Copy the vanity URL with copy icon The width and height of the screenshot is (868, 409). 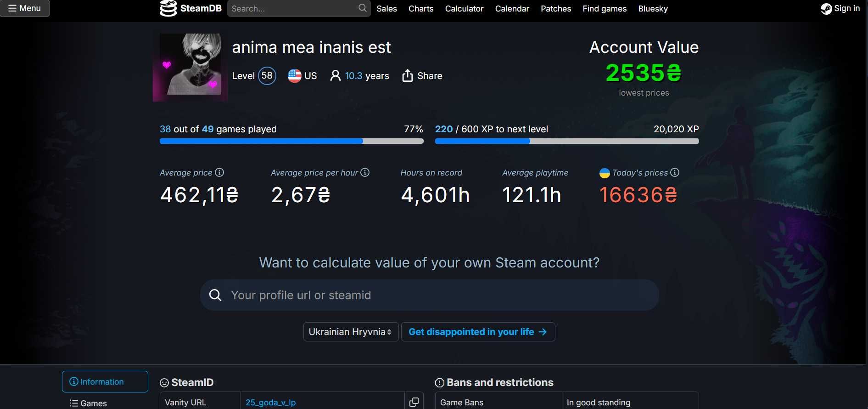(x=414, y=402)
